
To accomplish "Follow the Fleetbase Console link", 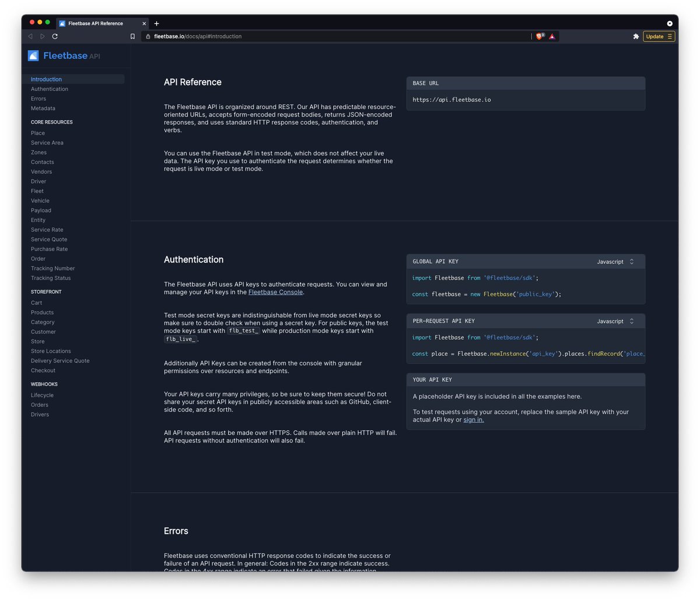I will 275,292.
